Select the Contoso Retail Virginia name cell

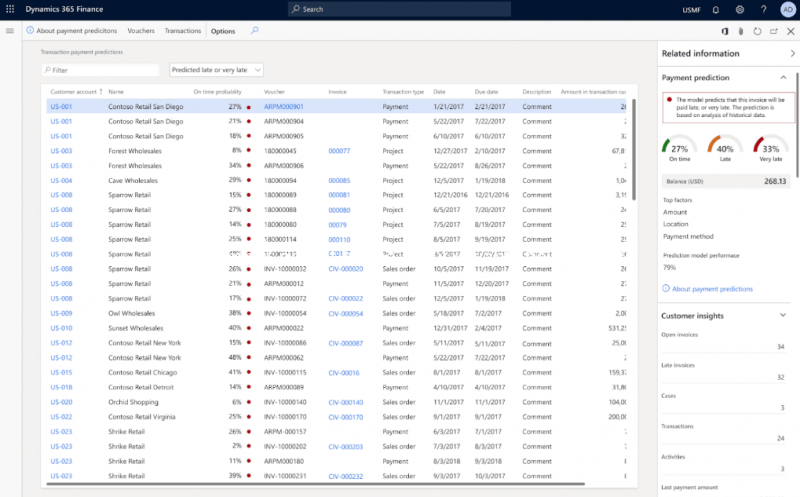141,417
